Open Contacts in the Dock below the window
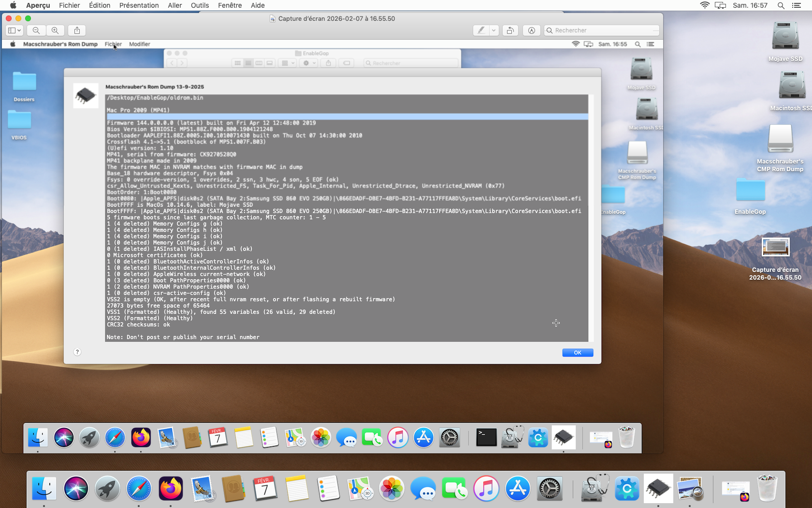Screen dimensions: 812x508 (x=233, y=488)
